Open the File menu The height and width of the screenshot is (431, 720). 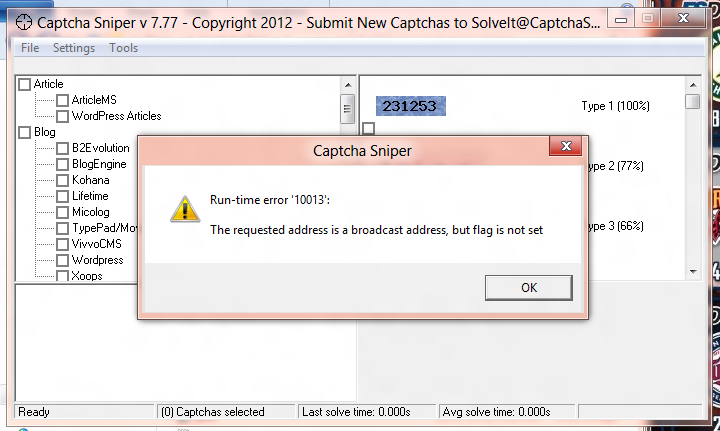(30, 48)
